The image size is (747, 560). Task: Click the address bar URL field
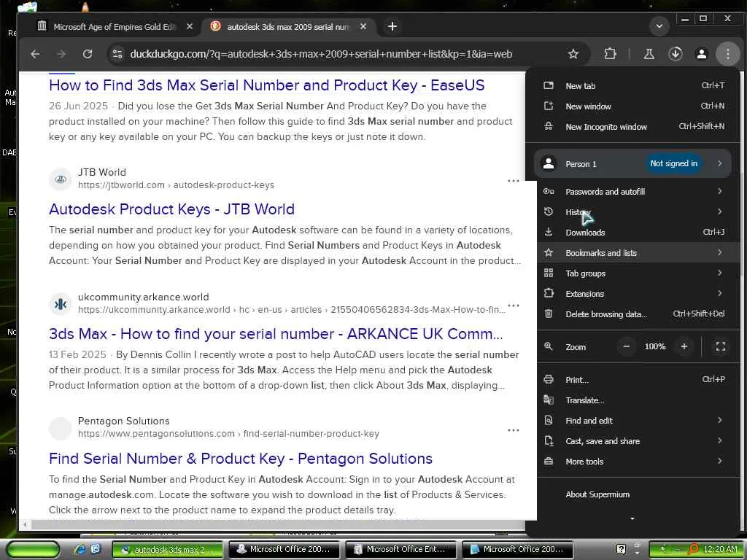coord(321,54)
